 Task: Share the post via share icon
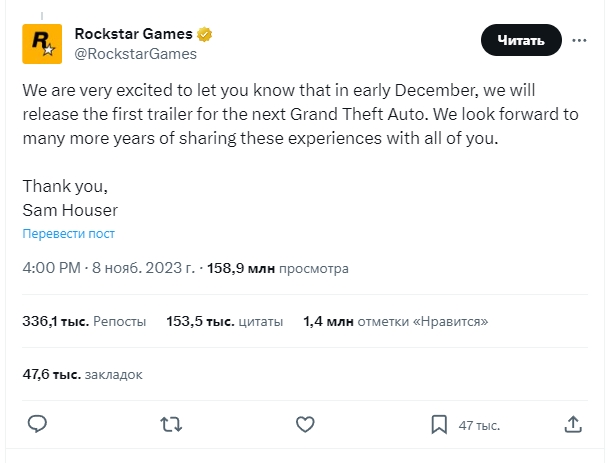tap(573, 424)
